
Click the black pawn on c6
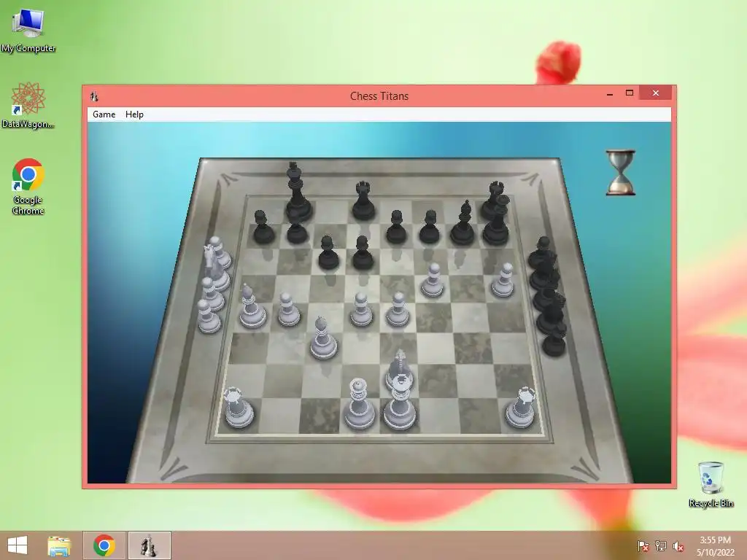(x=328, y=252)
